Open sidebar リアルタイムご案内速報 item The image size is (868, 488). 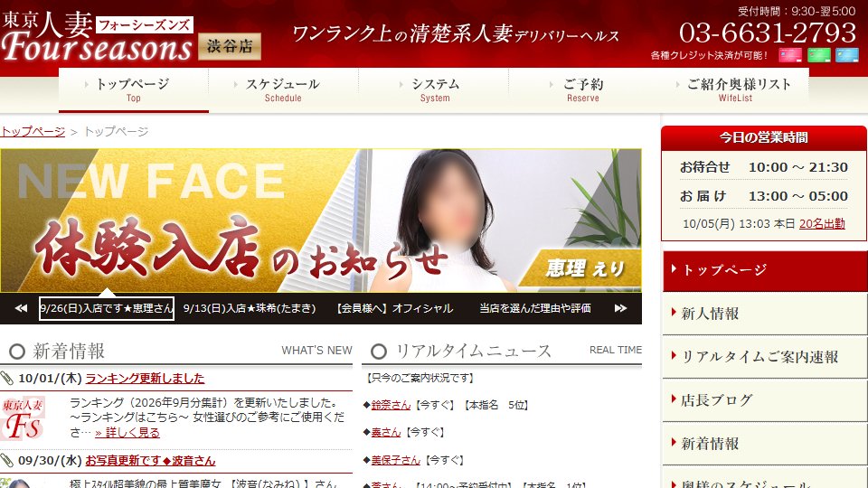tap(765, 357)
